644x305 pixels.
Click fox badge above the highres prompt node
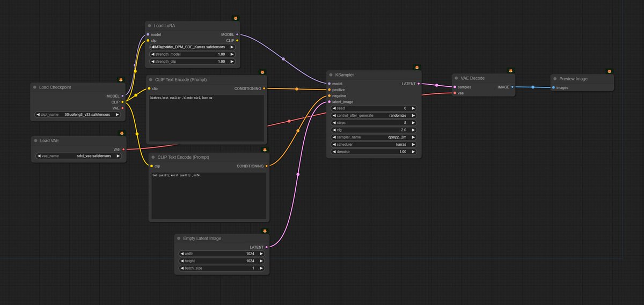click(262, 72)
